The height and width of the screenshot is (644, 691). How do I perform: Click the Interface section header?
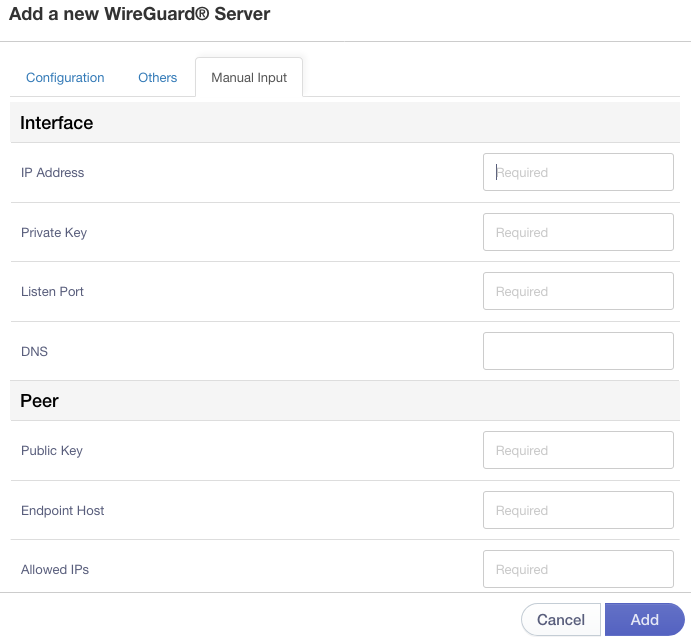(x=56, y=123)
